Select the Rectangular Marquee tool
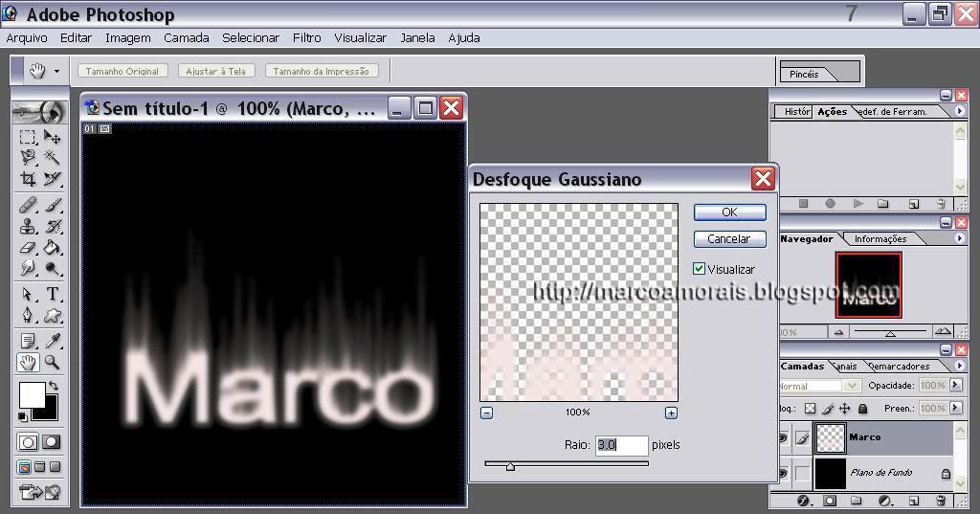 (x=28, y=137)
